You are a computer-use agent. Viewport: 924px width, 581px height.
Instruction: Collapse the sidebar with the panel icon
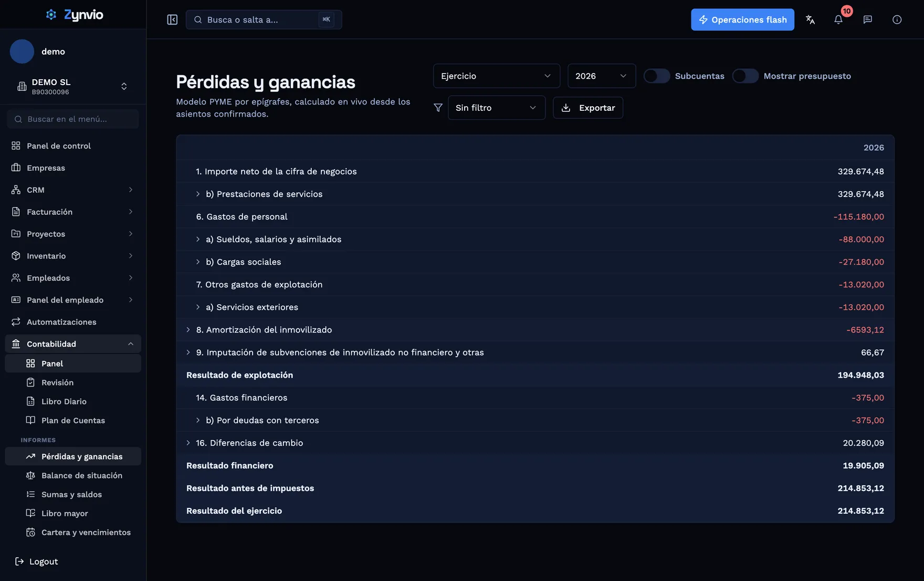coord(172,19)
